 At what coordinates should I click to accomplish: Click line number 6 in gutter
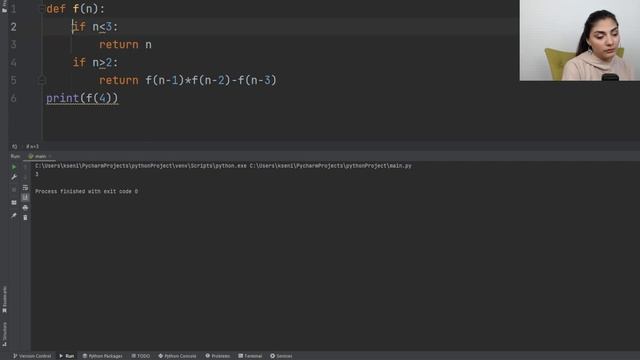[x=13, y=98]
